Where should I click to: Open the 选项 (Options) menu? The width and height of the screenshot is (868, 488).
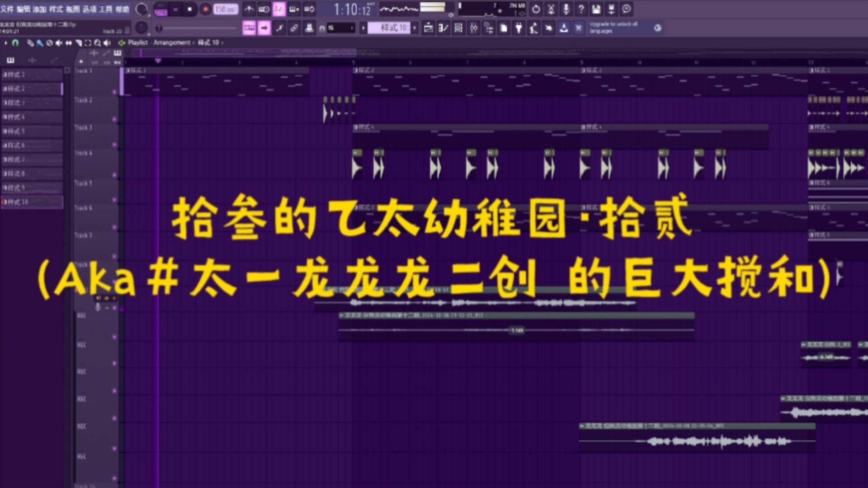coord(90,9)
